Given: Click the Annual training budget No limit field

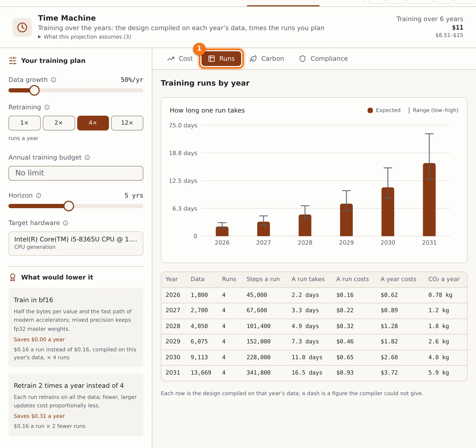Looking at the screenshot, I should (76, 173).
